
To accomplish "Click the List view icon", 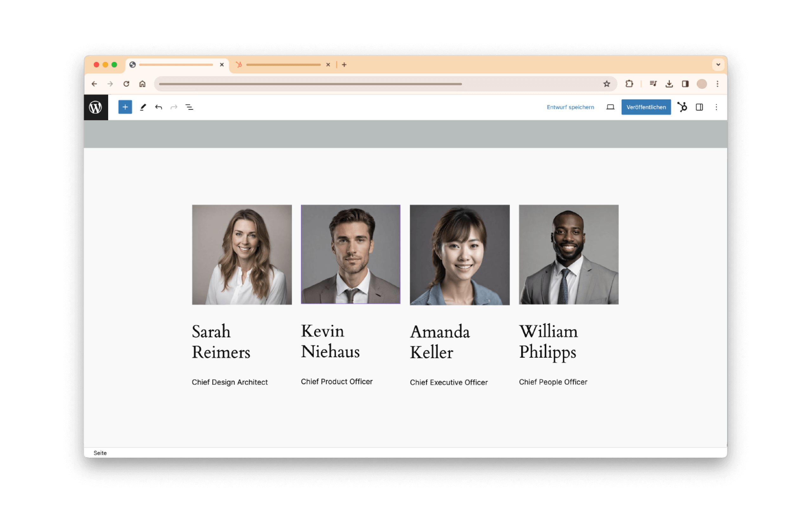I will click(189, 107).
